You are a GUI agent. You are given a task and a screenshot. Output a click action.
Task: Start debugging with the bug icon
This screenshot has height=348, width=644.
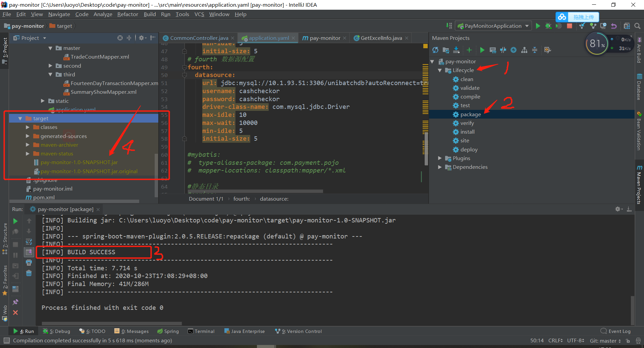(548, 26)
